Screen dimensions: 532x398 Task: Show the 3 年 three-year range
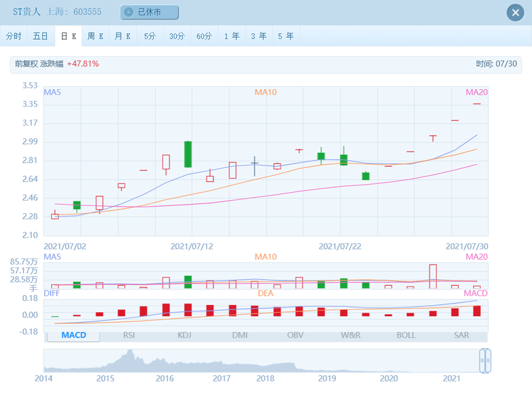259,36
